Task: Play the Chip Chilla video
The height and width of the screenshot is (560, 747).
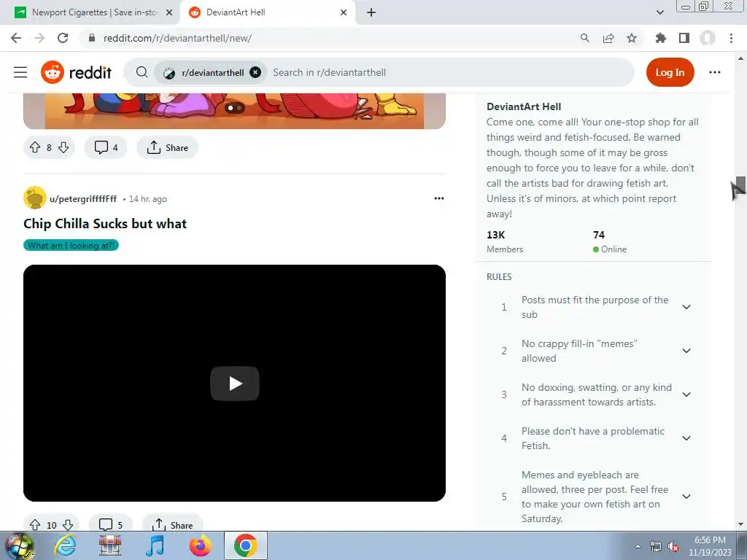Action: [234, 384]
